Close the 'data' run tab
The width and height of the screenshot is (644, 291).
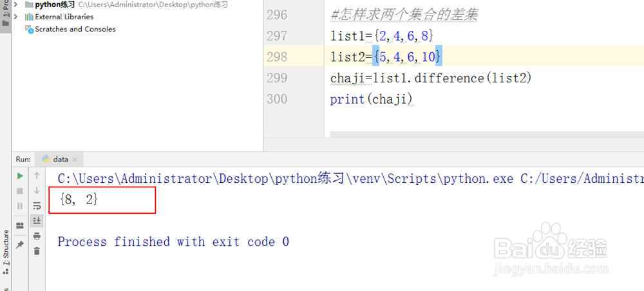click(74, 160)
